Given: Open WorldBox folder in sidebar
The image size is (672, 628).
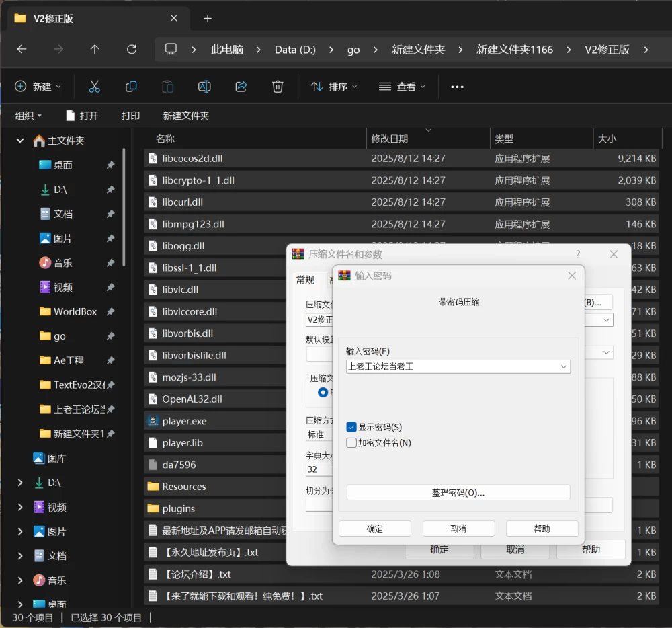Looking at the screenshot, I should [75, 311].
